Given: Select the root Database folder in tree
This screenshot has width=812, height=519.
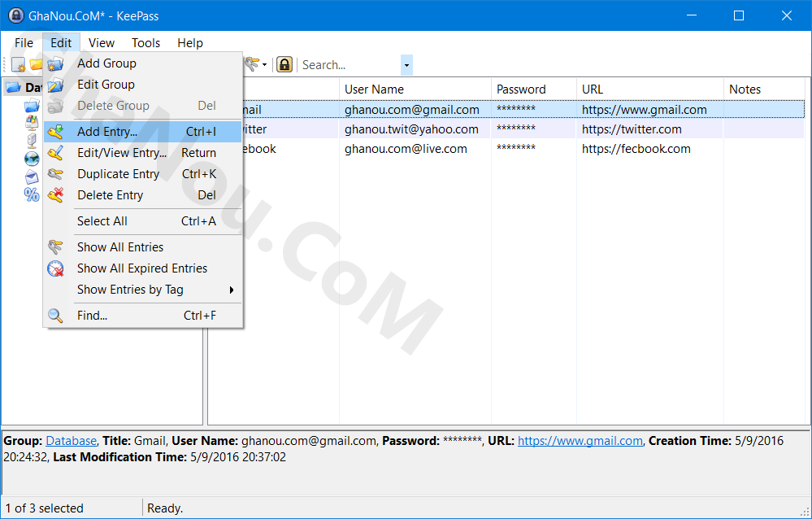Looking at the screenshot, I should pos(24,88).
